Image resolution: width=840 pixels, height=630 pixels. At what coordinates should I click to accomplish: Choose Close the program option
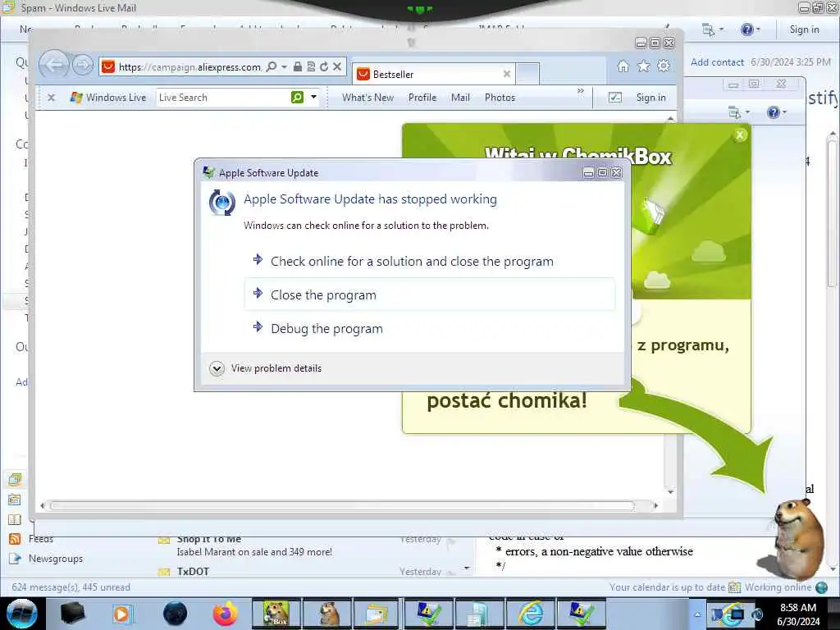[x=429, y=294]
